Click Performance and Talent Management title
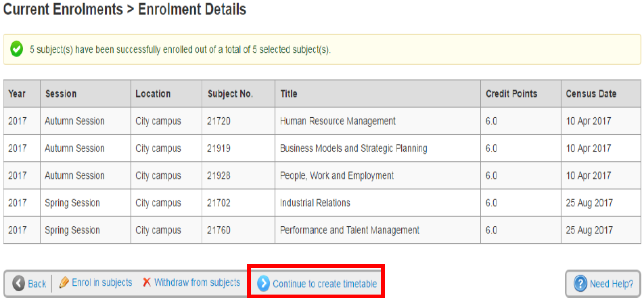The height and width of the screenshot is (300, 644). pos(350,230)
